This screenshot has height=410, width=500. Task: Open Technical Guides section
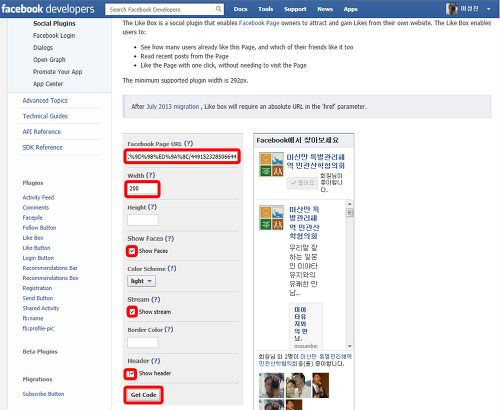45,116
